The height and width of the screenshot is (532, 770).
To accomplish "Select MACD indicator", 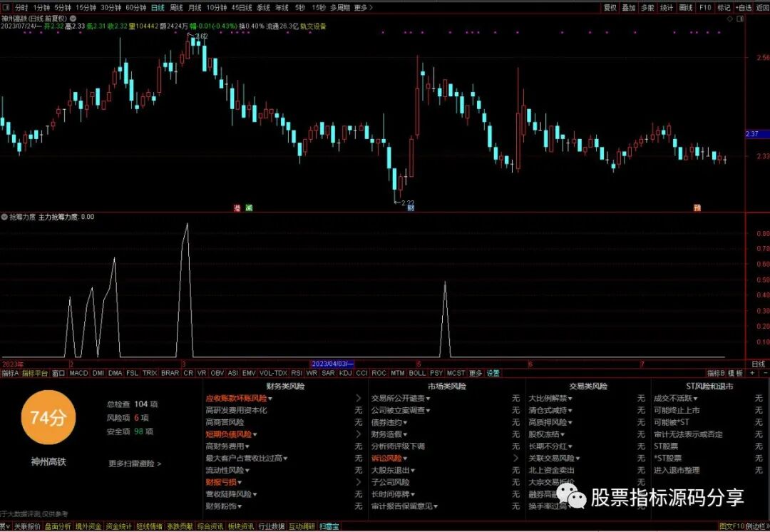I will click(78, 374).
